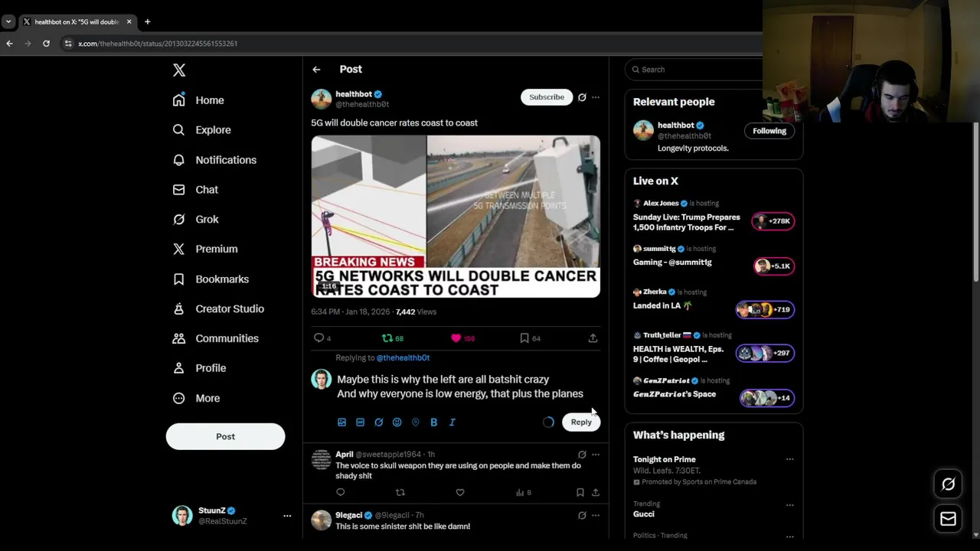This screenshot has width=980, height=551.
Task: Reload the browser page
Action: coord(46,44)
